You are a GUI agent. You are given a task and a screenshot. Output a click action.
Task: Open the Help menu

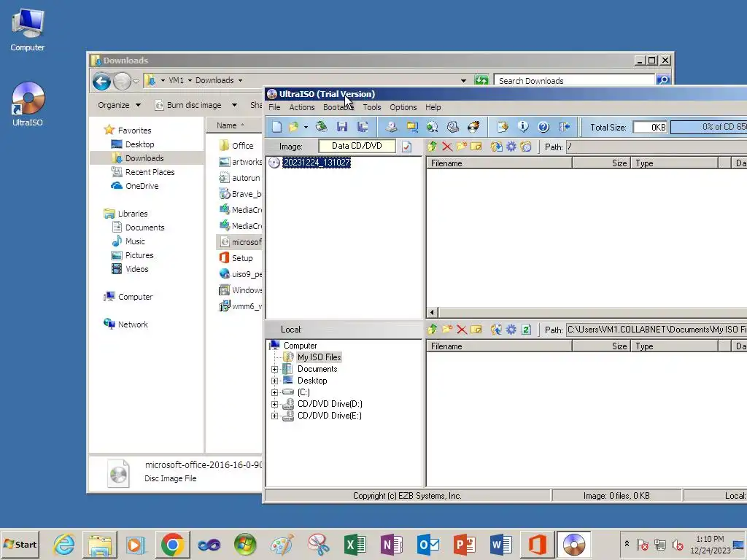click(x=433, y=107)
